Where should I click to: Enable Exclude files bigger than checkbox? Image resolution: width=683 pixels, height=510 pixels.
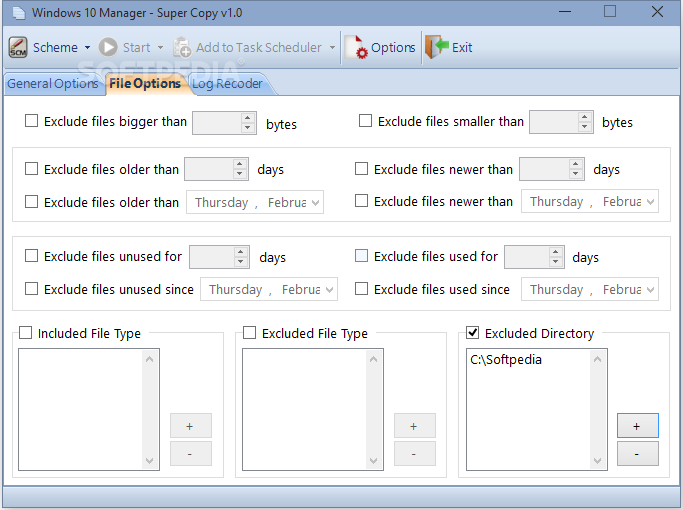(x=31, y=121)
